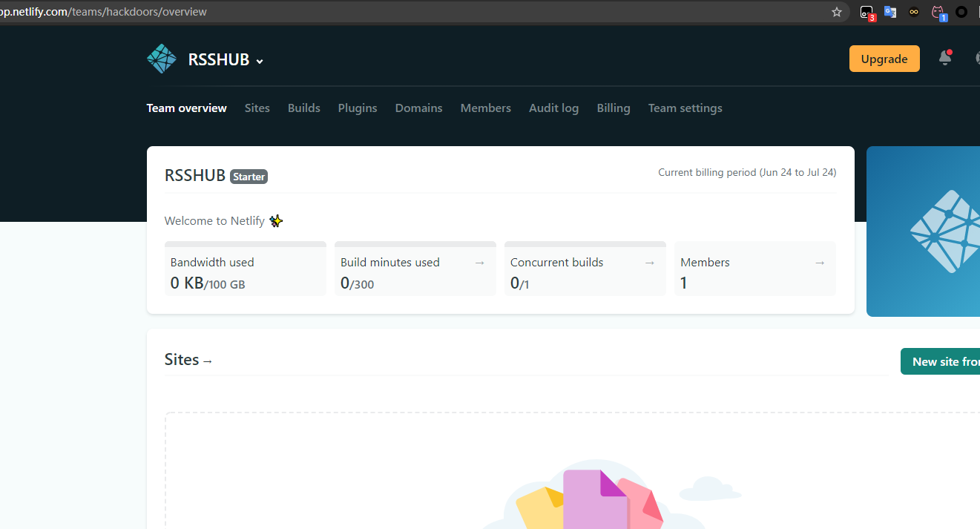Select the Team overview tab

point(187,108)
